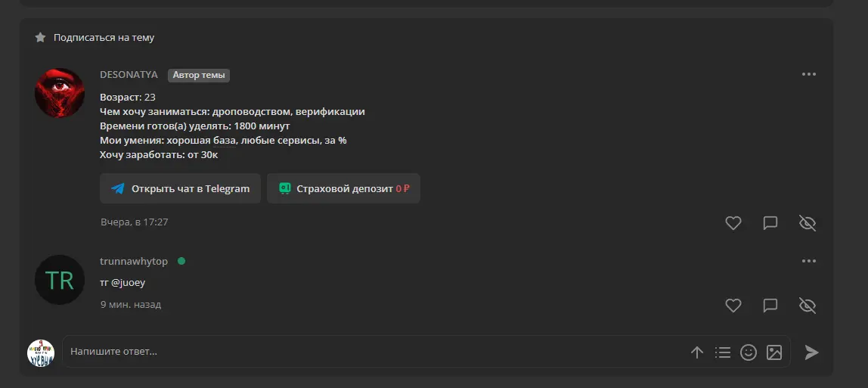Viewport: 868px width, 388px height.
Task: Reply to DESONATYA's post via comment icon
Action: coord(770,223)
